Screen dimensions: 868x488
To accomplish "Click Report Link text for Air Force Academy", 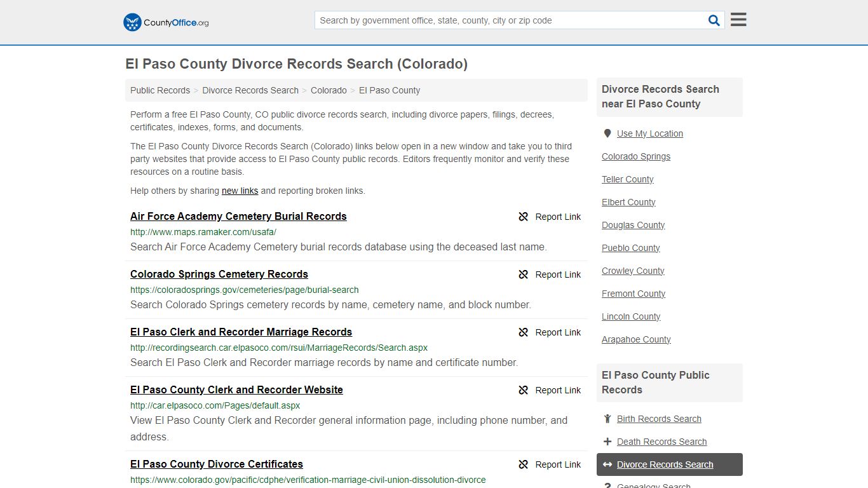I will pyautogui.click(x=558, y=217).
